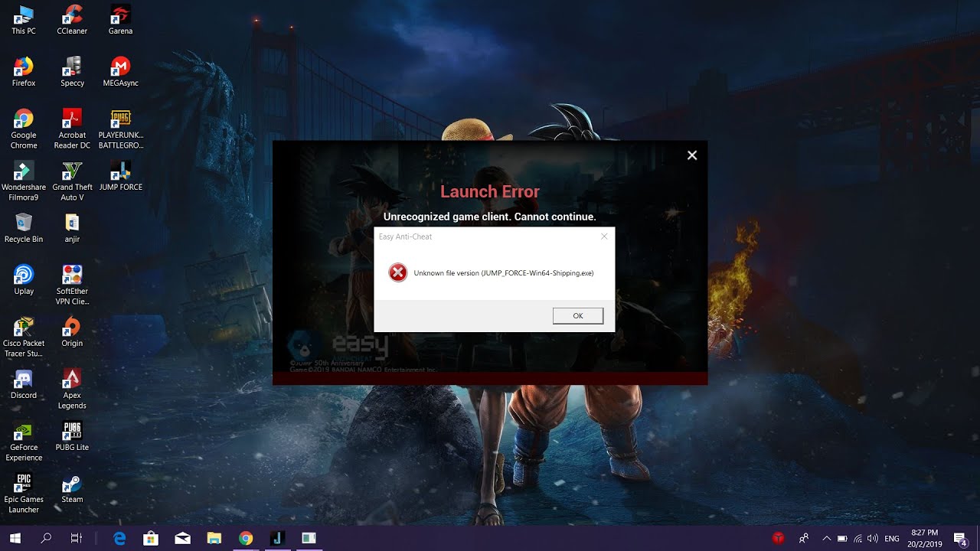
Task: Select the JUMP FORCE desktop shortcut
Action: 120,176
